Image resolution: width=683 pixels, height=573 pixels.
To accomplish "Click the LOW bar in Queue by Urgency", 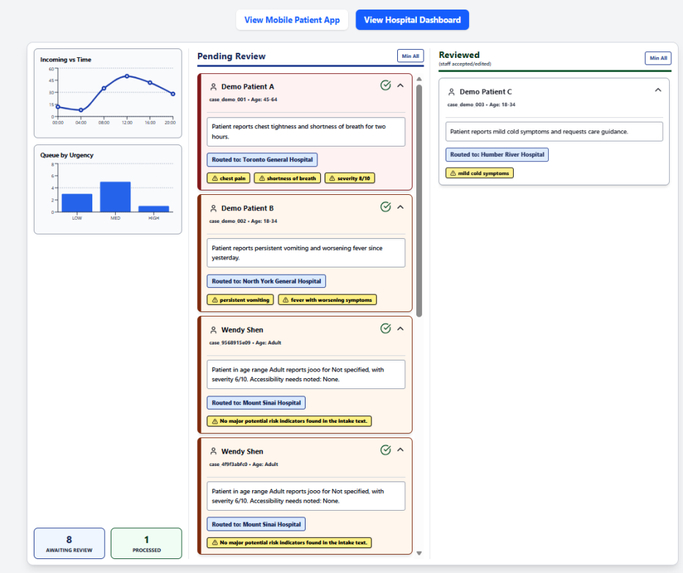I will tap(77, 203).
